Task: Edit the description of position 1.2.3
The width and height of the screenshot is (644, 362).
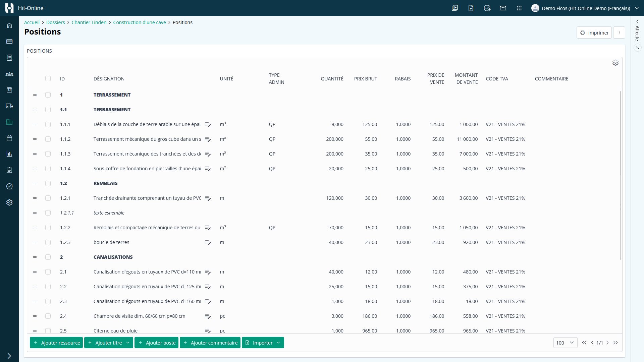Action: [x=208, y=243]
